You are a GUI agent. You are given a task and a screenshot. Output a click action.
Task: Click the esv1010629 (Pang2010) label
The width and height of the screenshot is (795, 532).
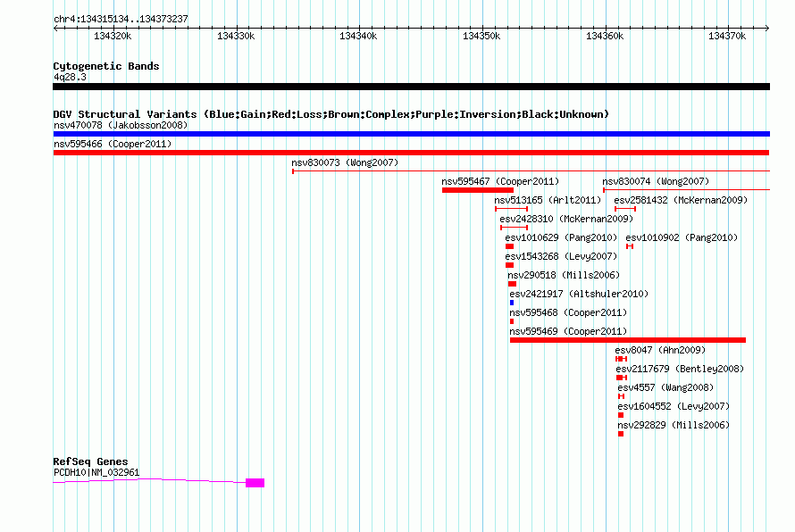[x=561, y=237]
